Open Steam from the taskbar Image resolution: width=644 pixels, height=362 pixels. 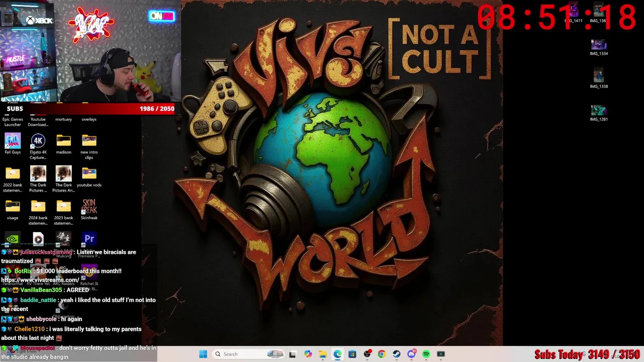click(x=396, y=354)
